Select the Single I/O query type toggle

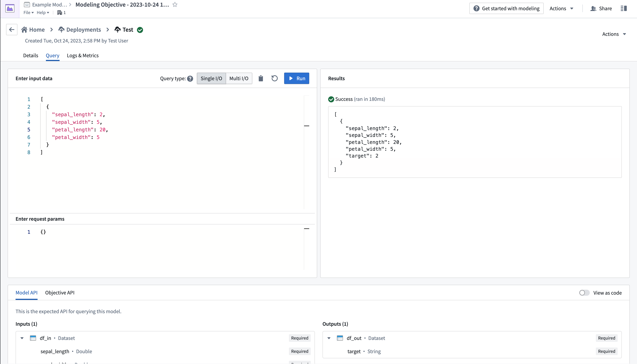point(211,78)
